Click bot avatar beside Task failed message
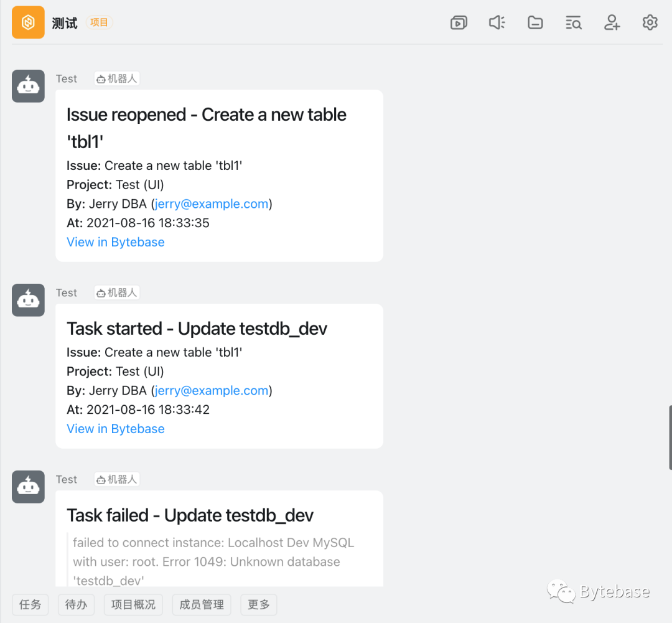 pos(28,487)
